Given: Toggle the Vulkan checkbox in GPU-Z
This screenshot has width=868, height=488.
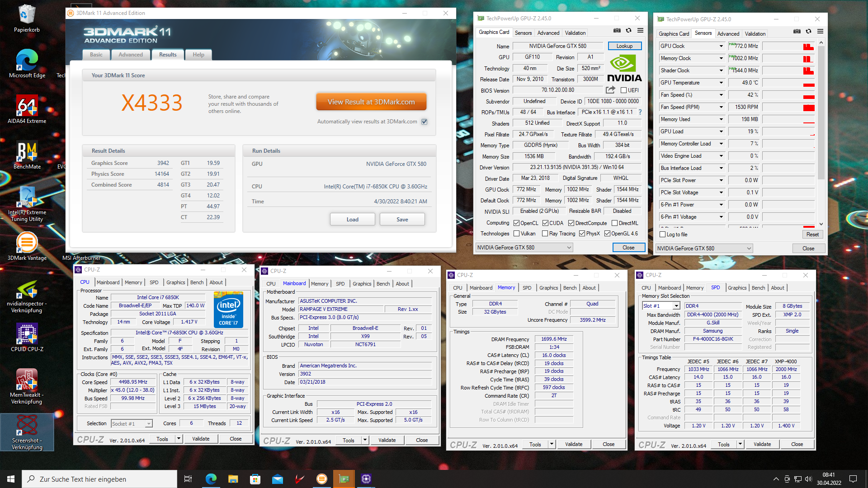Looking at the screenshot, I should tap(516, 234).
